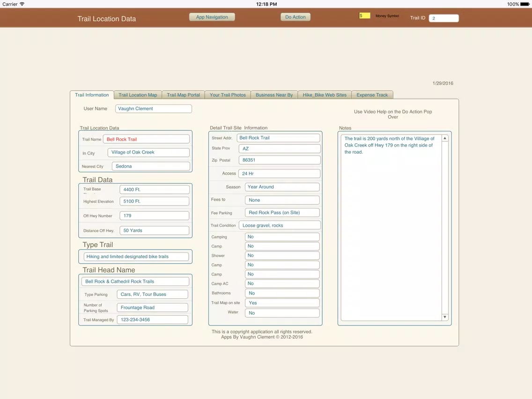Open the Expense Track tab
Viewport: 532px width, 399px height.
tap(372, 95)
